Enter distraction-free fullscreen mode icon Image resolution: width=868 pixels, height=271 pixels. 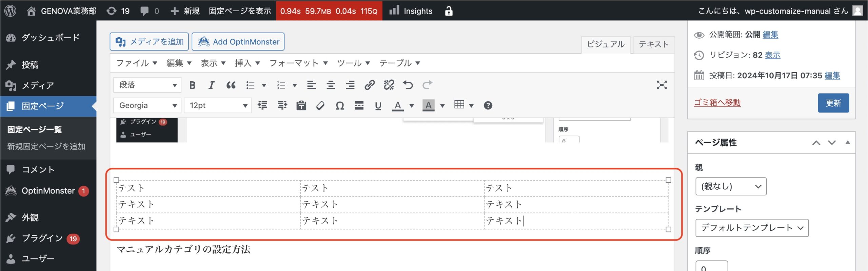[662, 85]
